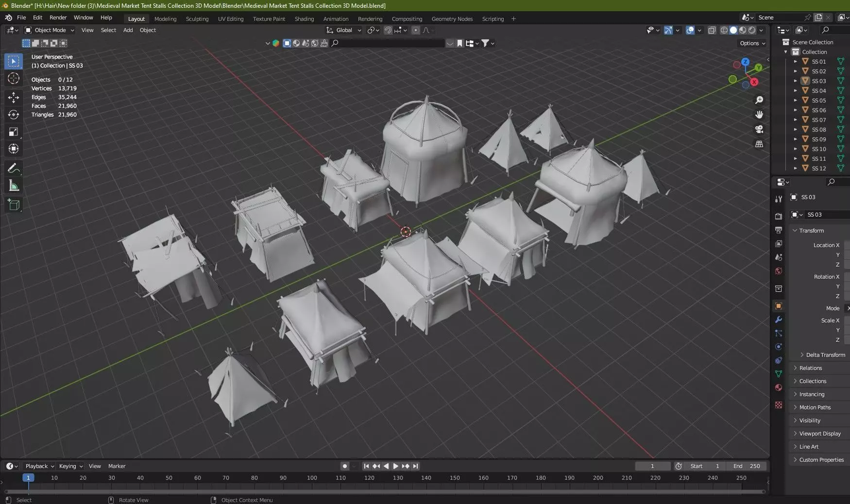
Task: Click the pan view hand icon
Action: pyautogui.click(x=759, y=115)
